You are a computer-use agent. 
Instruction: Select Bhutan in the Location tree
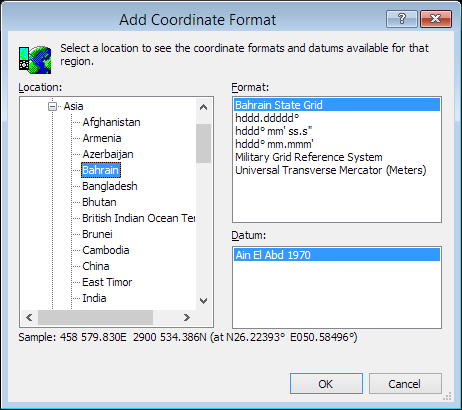[99, 202]
